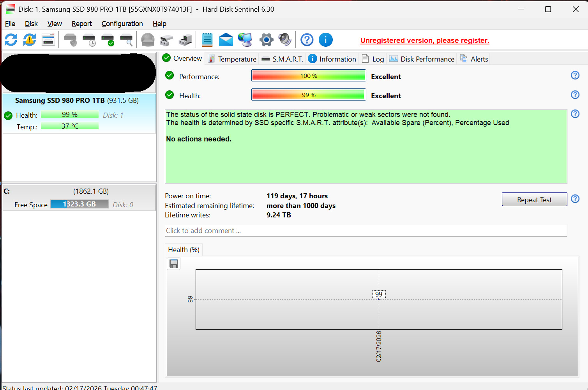The image size is (588, 390).
Task: Click the help icon beside Health row
Action: (x=575, y=95)
